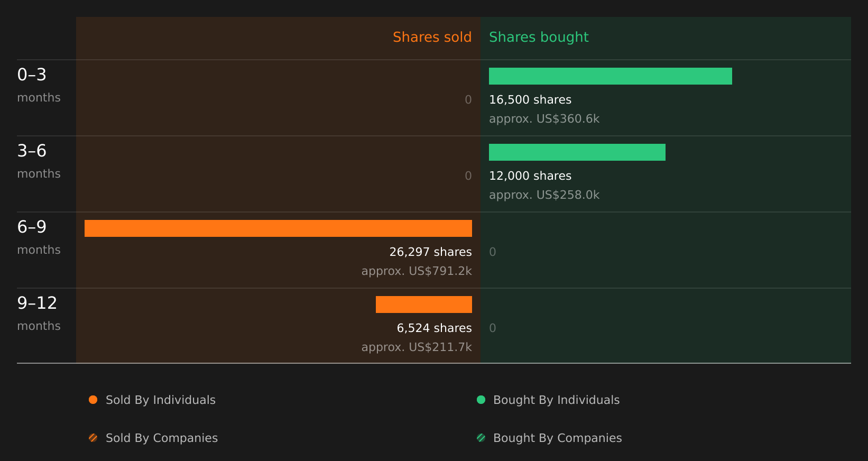
Task: Select the Sold By Individuals legend label
Action: (161, 400)
